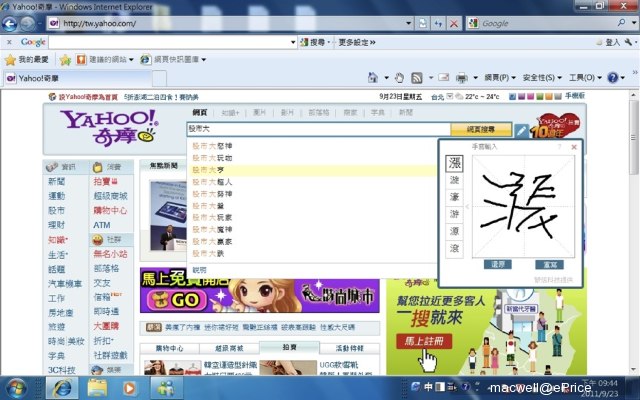
Task: Open the Windows Start orb
Action: pos(16,388)
